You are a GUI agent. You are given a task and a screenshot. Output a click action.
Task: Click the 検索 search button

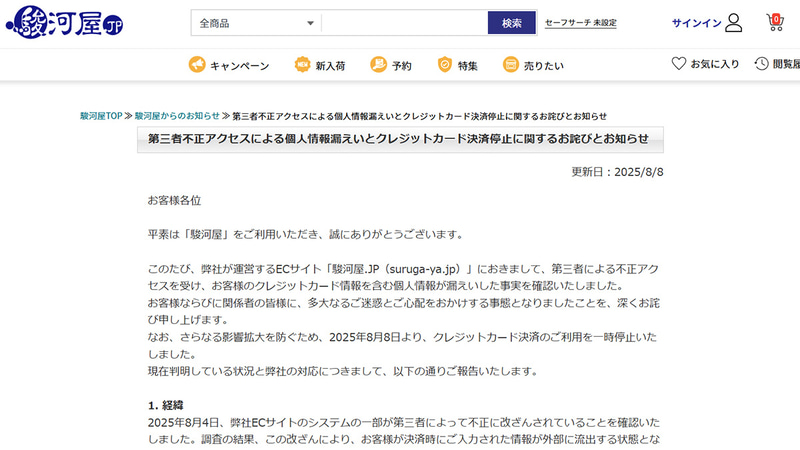(x=512, y=23)
